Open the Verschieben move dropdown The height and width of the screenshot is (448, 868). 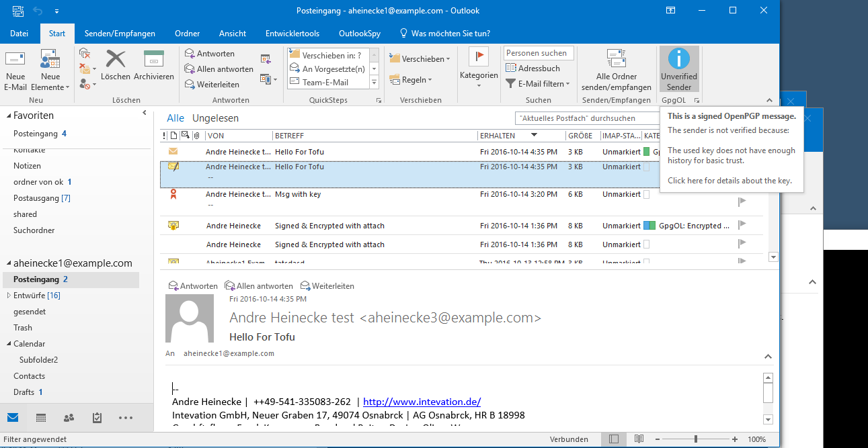(x=420, y=58)
